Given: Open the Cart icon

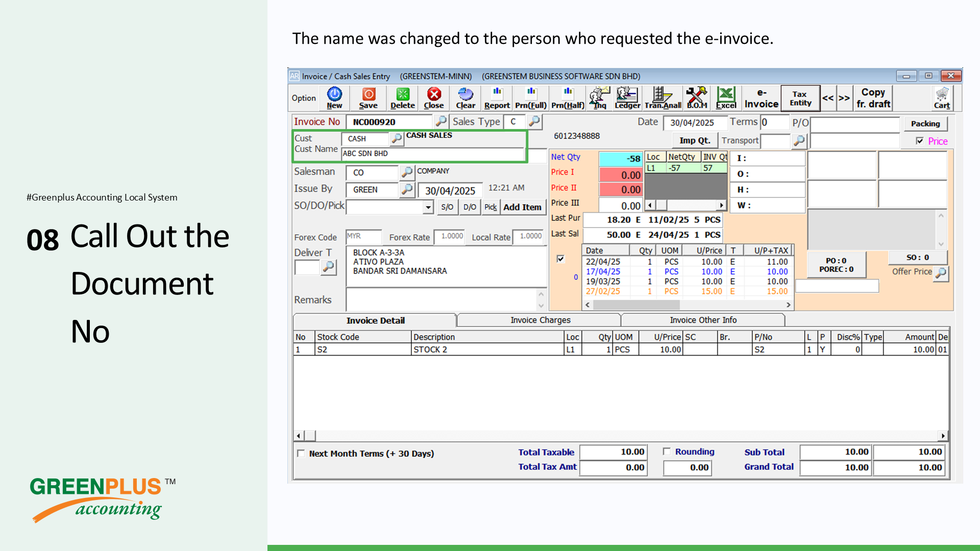Looking at the screenshot, I should click(942, 98).
